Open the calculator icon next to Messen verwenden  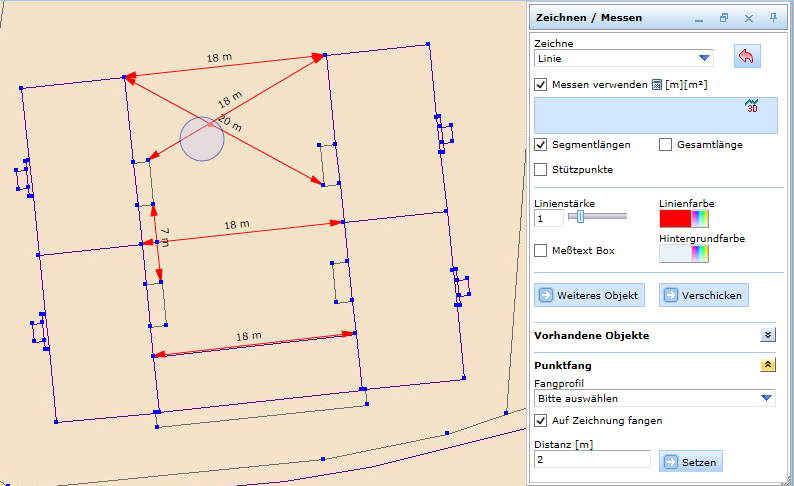click(657, 85)
